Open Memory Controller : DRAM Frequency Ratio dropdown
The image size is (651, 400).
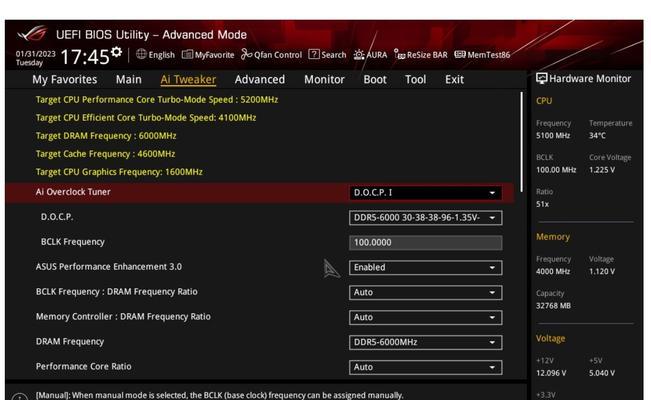point(426,317)
